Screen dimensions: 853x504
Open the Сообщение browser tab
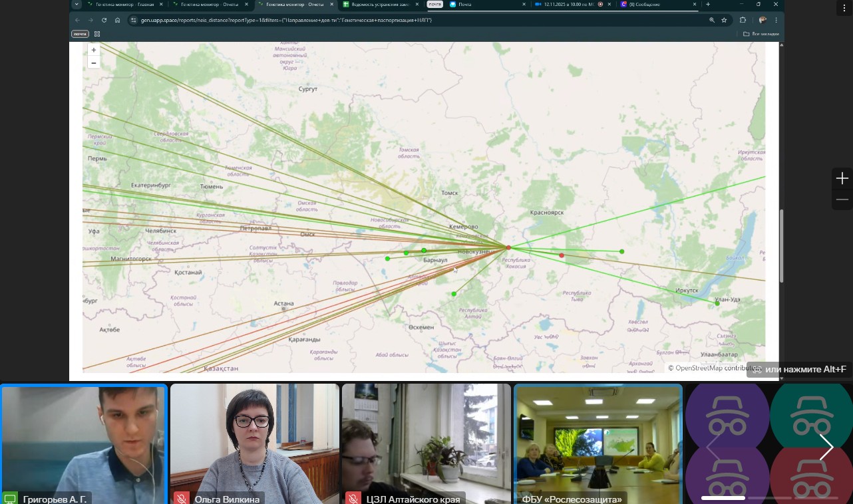tap(655, 4)
